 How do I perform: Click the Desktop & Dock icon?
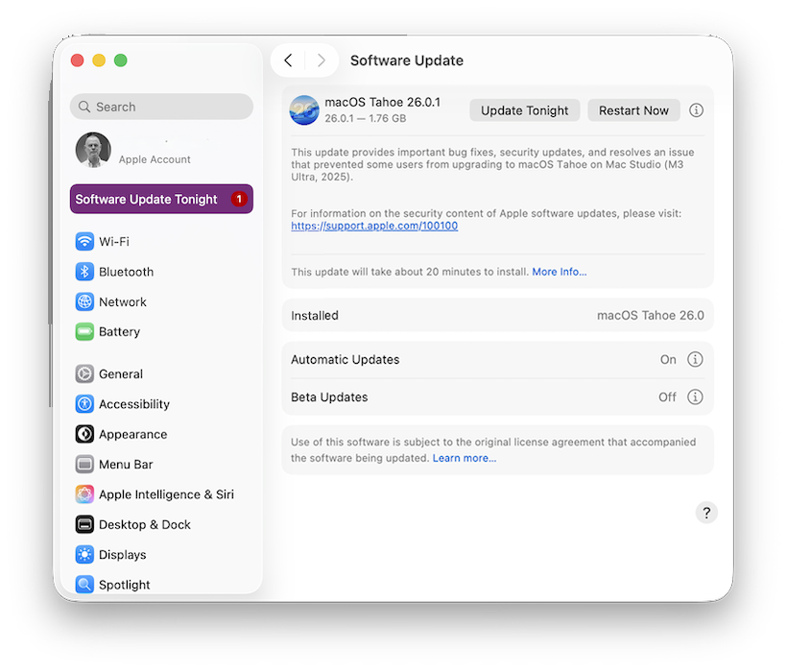click(x=84, y=524)
